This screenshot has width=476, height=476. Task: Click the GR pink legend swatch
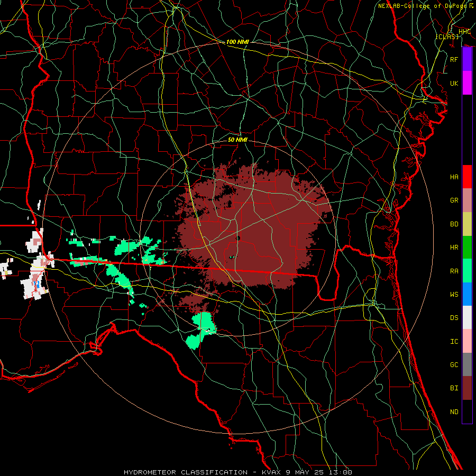click(x=467, y=200)
